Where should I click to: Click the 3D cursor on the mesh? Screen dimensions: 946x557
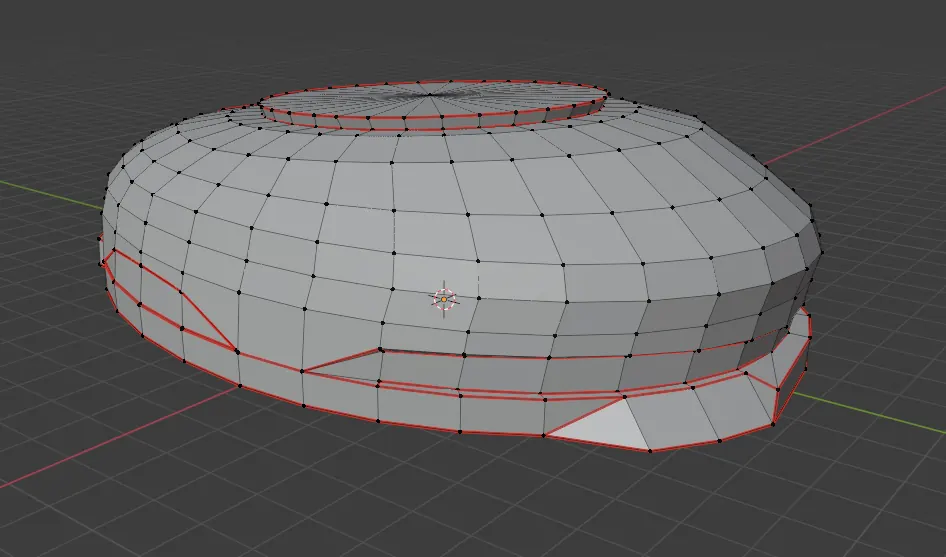click(445, 299)
